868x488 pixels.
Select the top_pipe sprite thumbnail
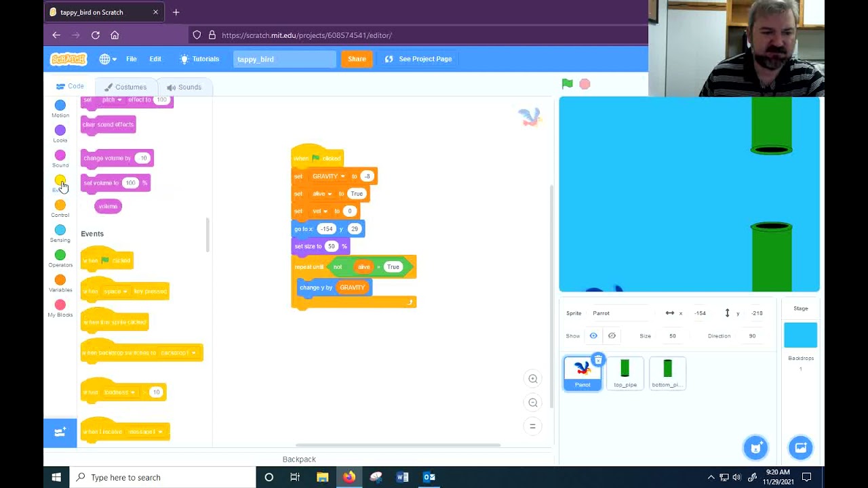625,373
